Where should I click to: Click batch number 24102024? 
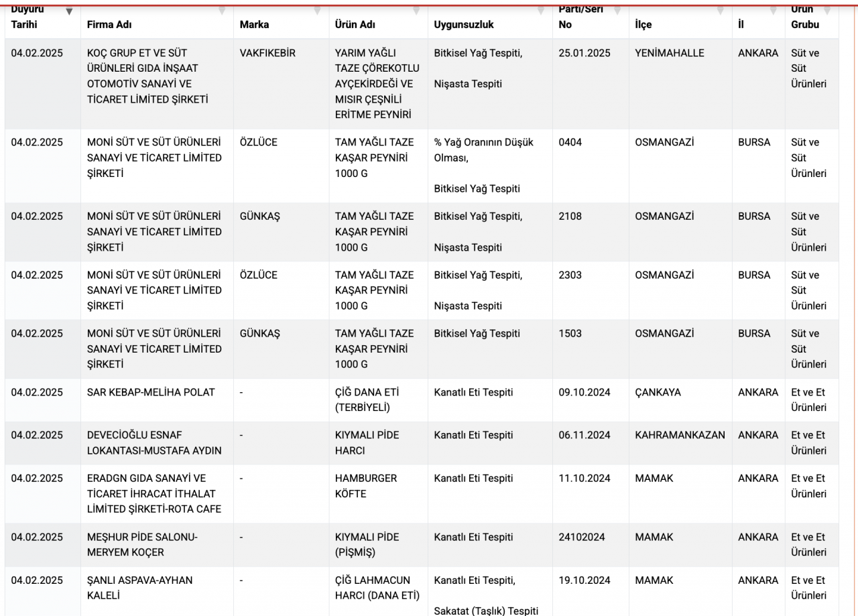[582, 537]
